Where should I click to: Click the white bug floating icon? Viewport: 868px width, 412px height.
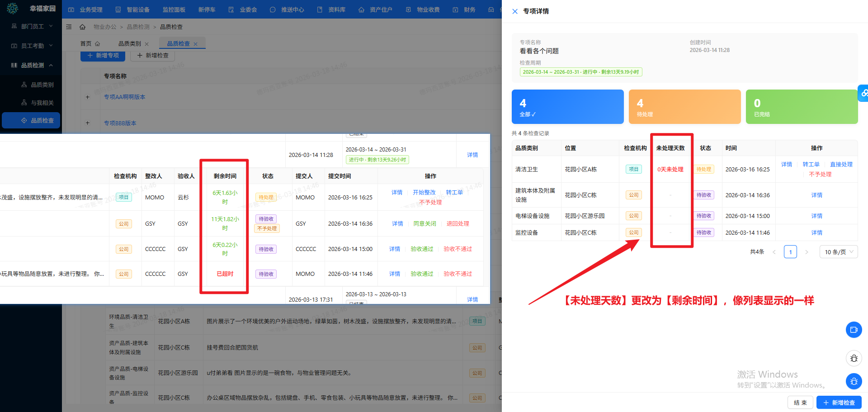click(x=854, y=358)
